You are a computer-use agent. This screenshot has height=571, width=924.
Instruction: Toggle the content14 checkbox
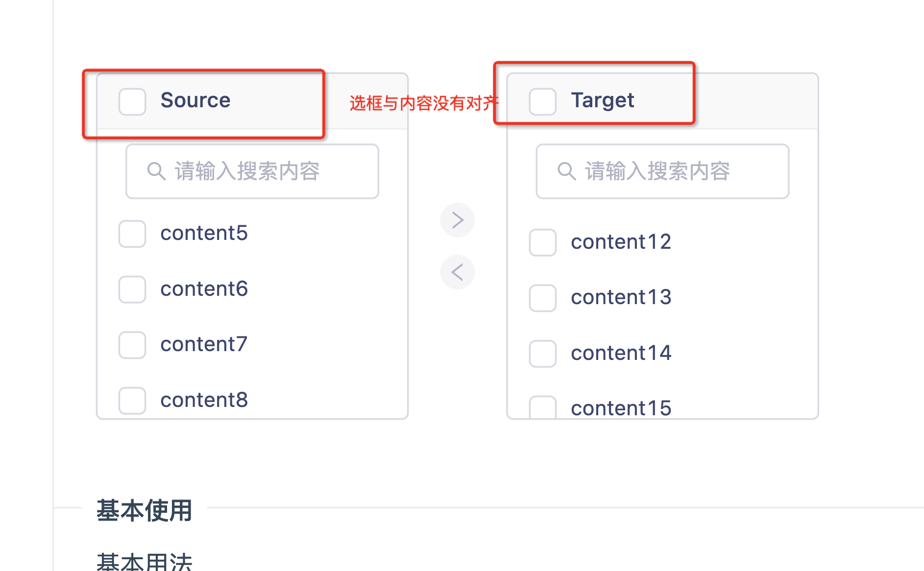pos(542,354)
